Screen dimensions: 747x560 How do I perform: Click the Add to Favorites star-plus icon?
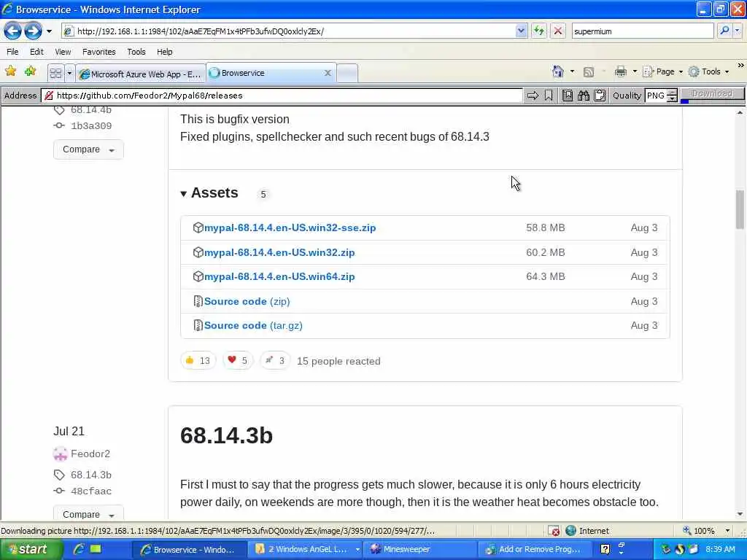(x=30, y=71)
